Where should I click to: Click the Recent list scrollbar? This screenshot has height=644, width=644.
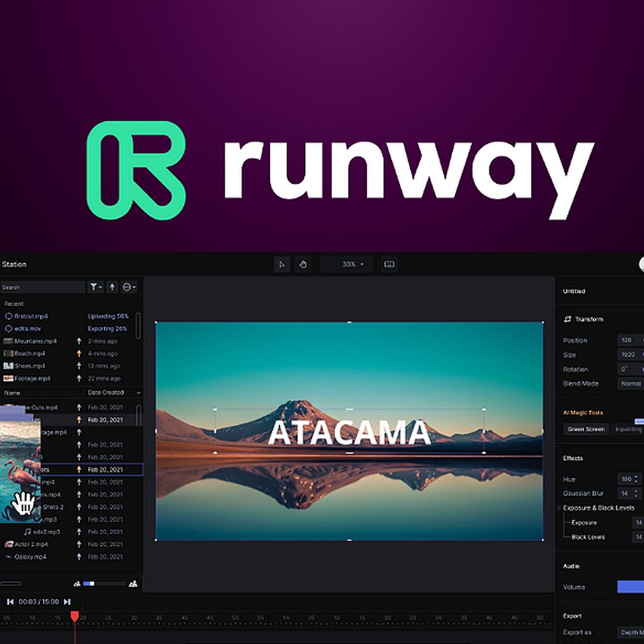click(x=138, y=326)
